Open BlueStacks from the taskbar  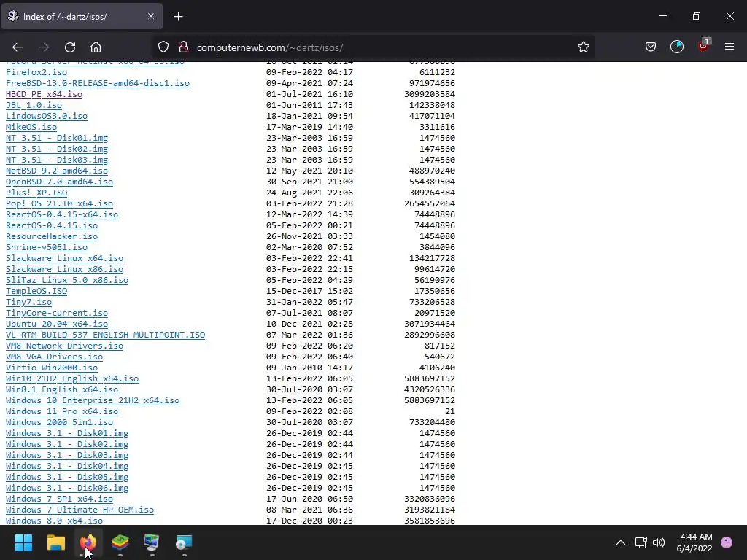(x=120, y=542)
